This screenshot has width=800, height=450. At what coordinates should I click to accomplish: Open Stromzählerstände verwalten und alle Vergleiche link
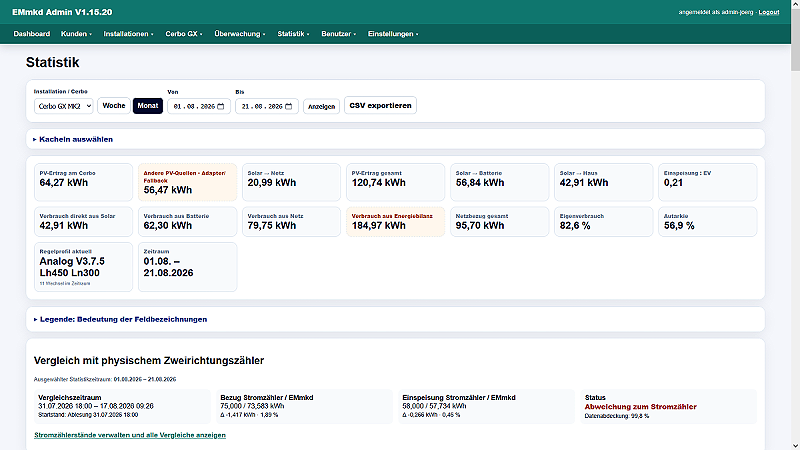[x=130, y=435]
